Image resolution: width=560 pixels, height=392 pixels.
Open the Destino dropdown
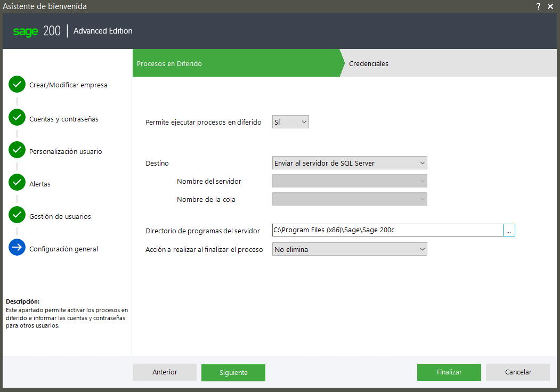coord(350,163)
